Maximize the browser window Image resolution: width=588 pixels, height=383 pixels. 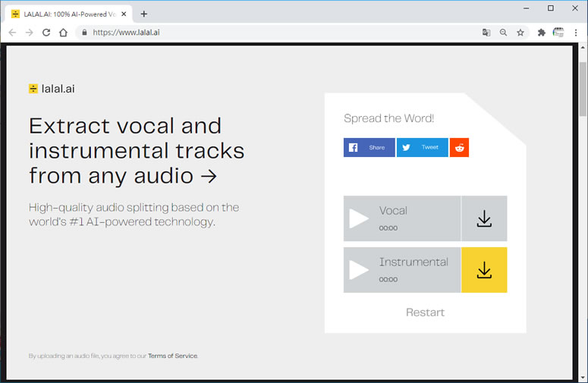point(551,8)
